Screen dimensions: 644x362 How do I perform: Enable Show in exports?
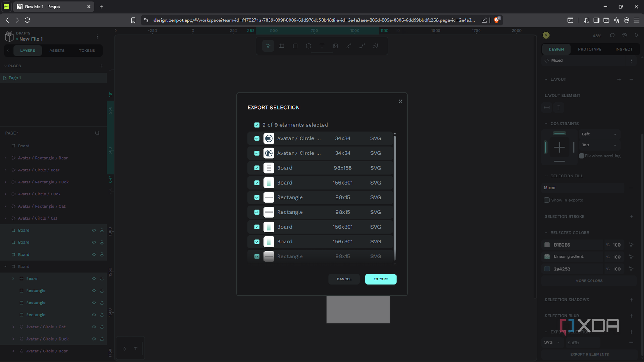pos(547,200)
